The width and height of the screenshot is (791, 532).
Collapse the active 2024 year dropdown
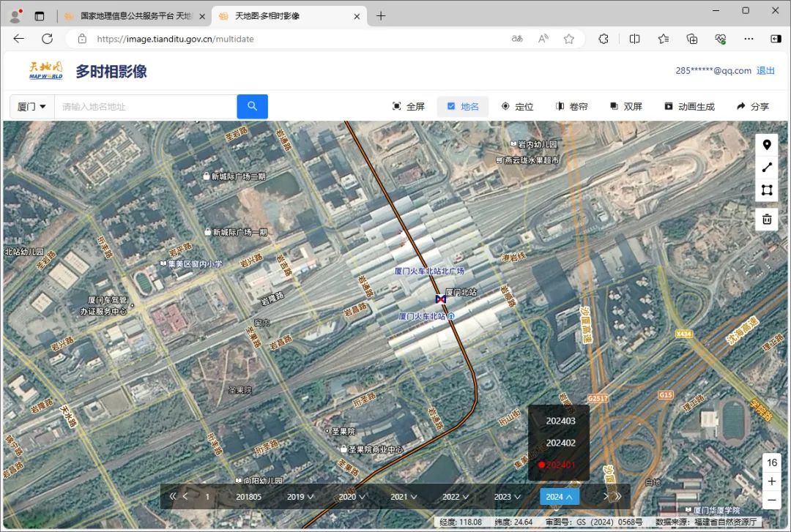(x=559, y=497)
